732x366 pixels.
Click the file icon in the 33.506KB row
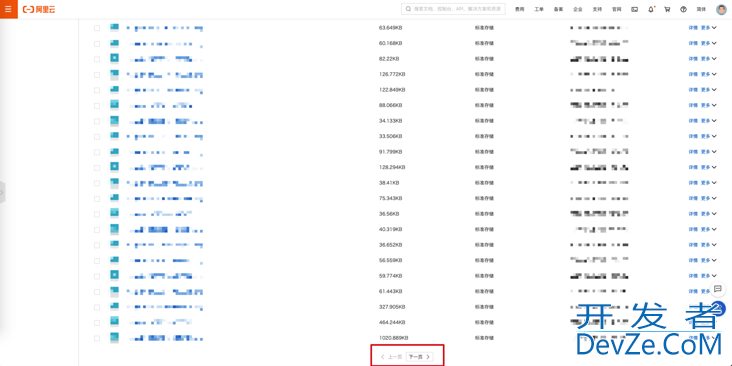pos(114,136)
